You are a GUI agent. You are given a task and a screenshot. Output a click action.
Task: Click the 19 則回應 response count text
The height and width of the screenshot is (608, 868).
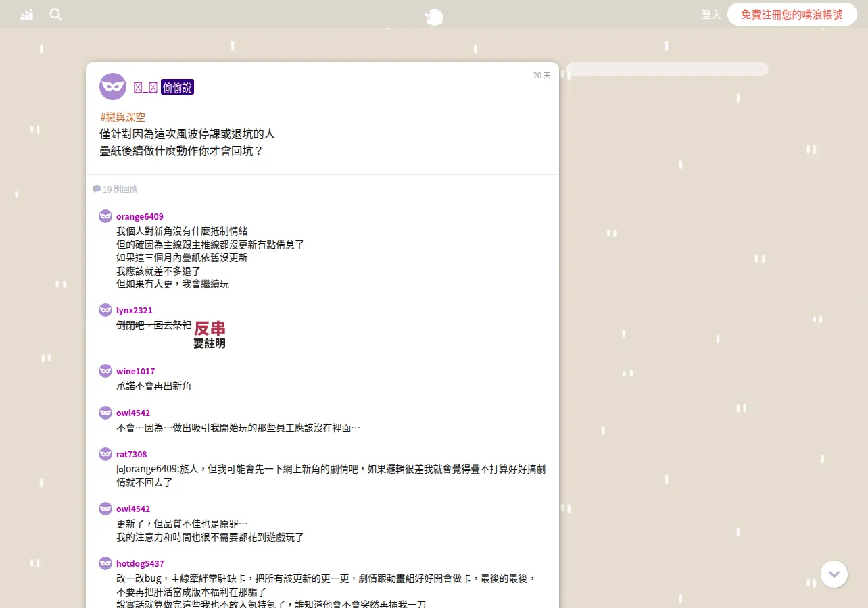120,189
